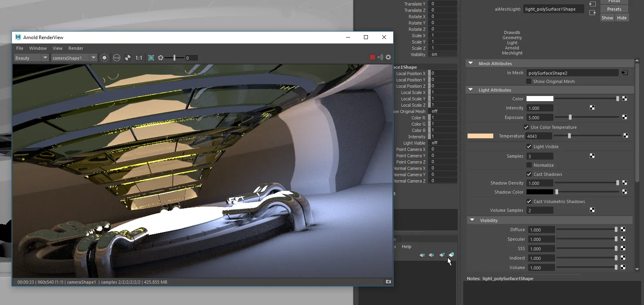Click the Hide button

tap(622, 18)
